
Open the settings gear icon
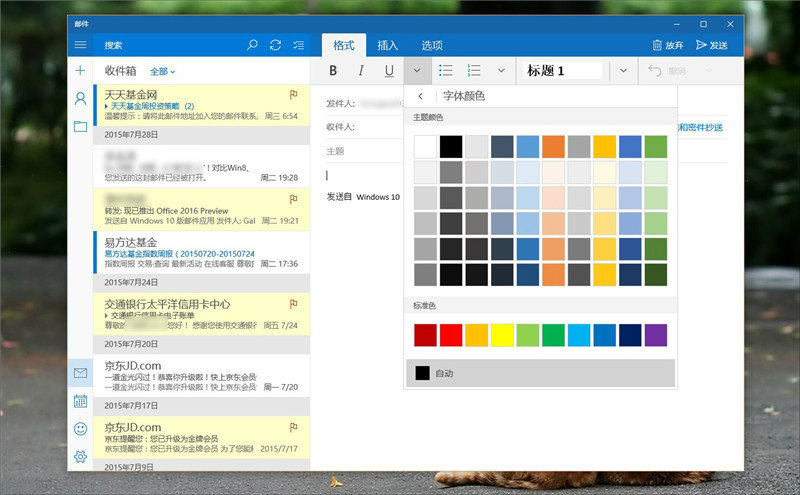coord(80,457)
